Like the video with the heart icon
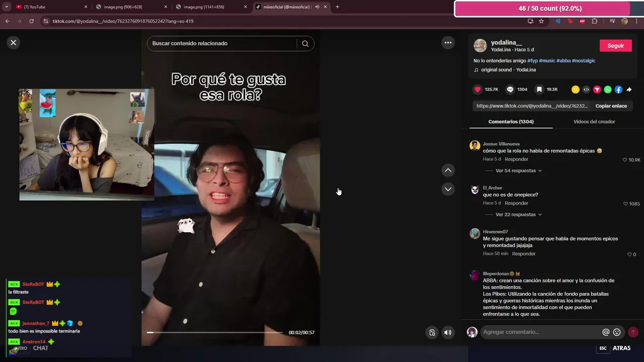Image resolution: width=644 pixels, height=362 pixels. tap(477, 89)
